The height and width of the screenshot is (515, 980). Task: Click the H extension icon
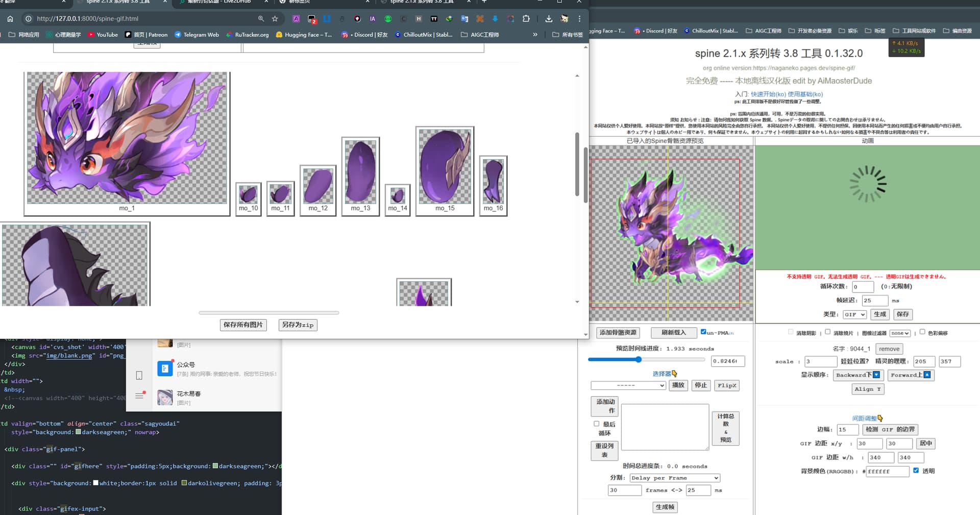419,19
